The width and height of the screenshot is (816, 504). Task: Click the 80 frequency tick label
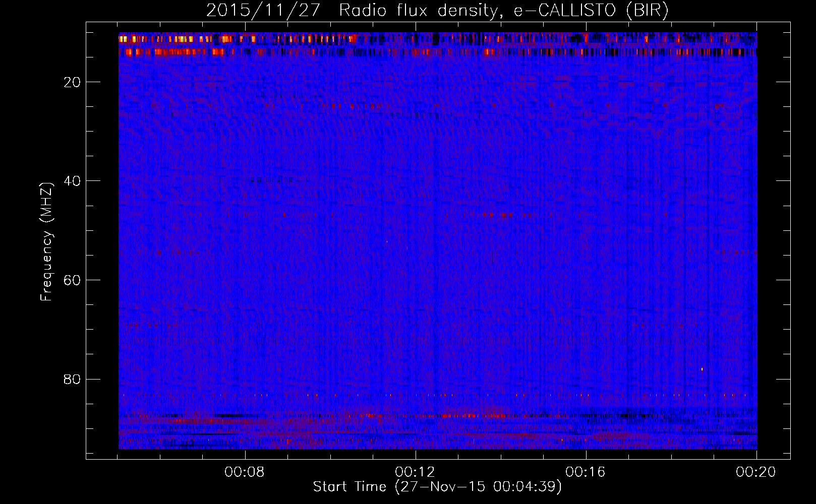click(x=72, y=379)
